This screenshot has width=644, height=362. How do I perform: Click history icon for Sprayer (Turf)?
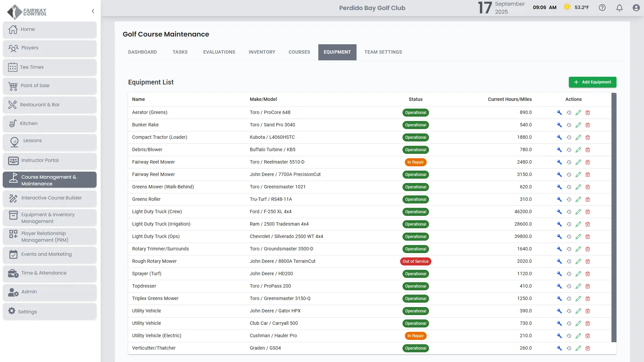[x=569, y=274]
